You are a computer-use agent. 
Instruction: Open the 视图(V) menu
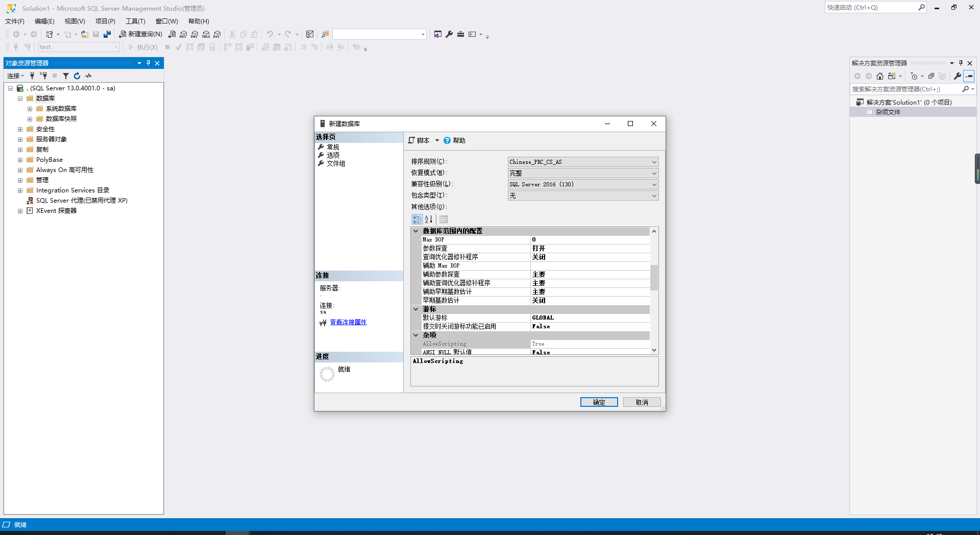[75, 21]
